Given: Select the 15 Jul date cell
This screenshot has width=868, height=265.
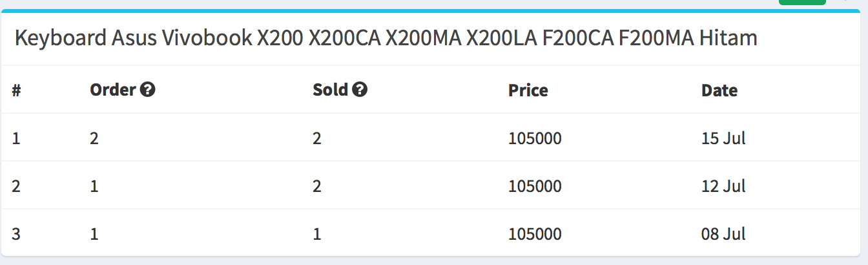Looking at the screenshot, I should coord(723,138).
